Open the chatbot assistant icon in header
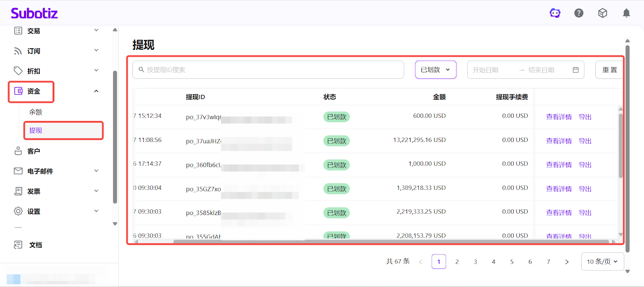Image resolution: width=644 pixels, height=287 pixels. coord(555,13)
